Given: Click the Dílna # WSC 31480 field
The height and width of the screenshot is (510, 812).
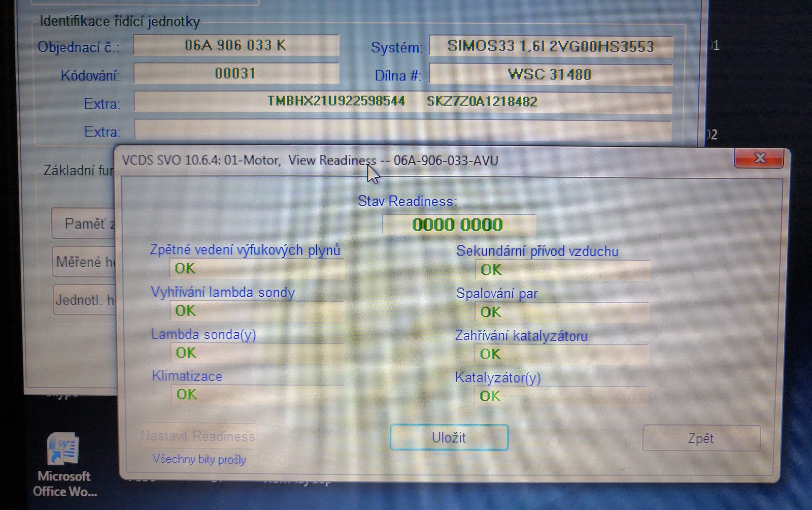Looking at the screenshot, I should pos(551,75).
